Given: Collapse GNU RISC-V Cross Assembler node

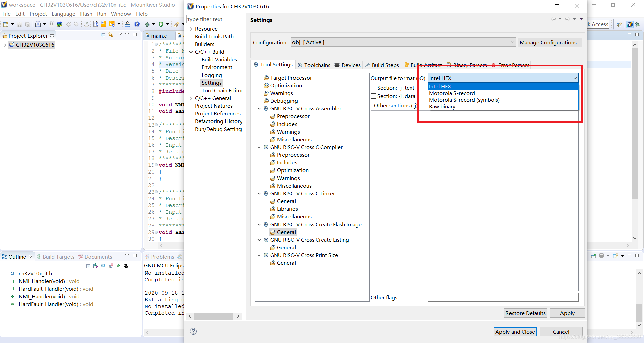Looking at the screenshot, I should [x=259, y=109].
